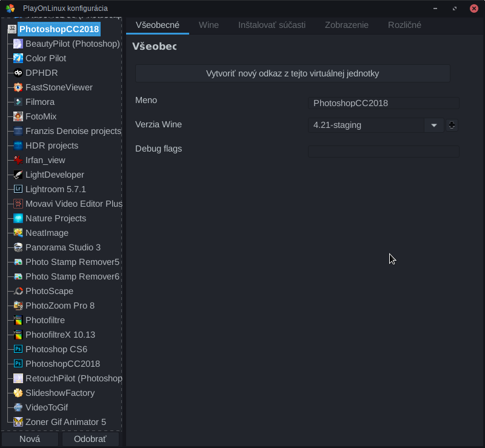The image size is (485, 448).
Task: Click the Photo Stamp Remover6 icon
Action: [x=18, y=276]
